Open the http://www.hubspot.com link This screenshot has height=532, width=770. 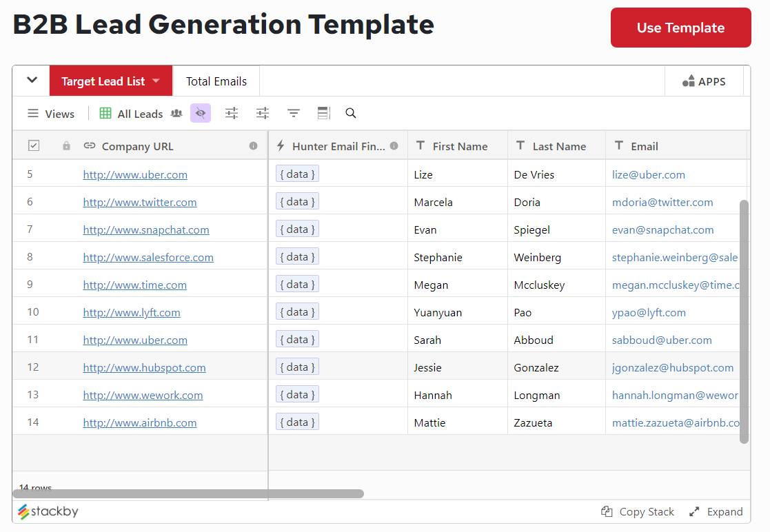click(144, 367)
